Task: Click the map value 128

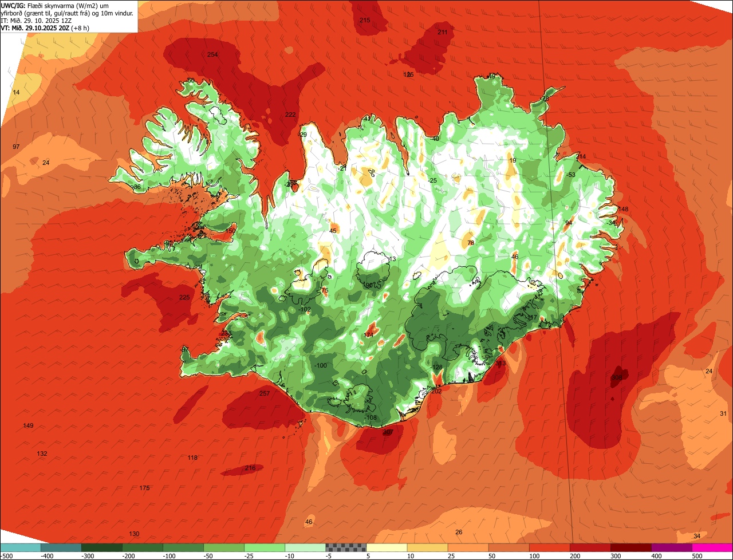Action: (x=438, y=368)
